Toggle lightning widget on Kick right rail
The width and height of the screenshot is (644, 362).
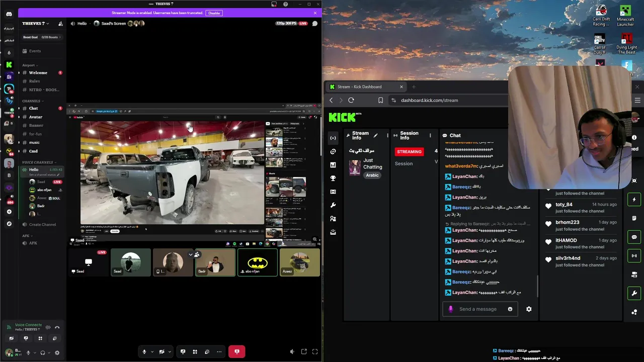click(x=634, y=200)
